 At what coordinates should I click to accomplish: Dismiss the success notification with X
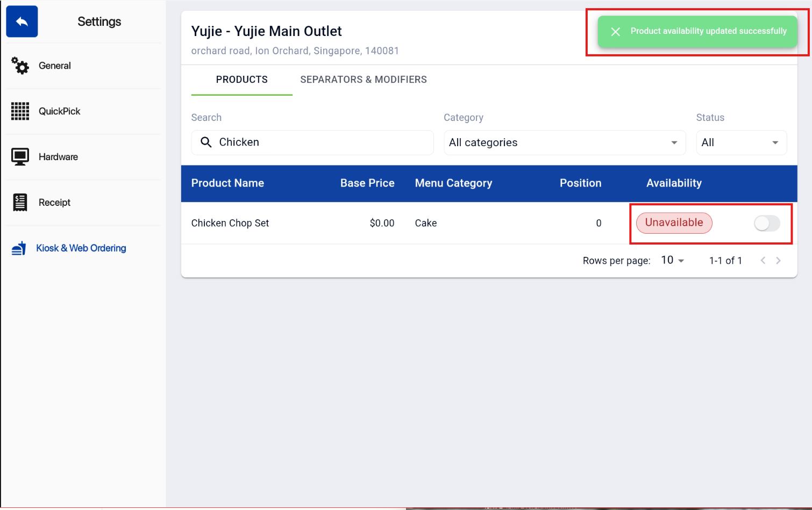coord(616,32)
